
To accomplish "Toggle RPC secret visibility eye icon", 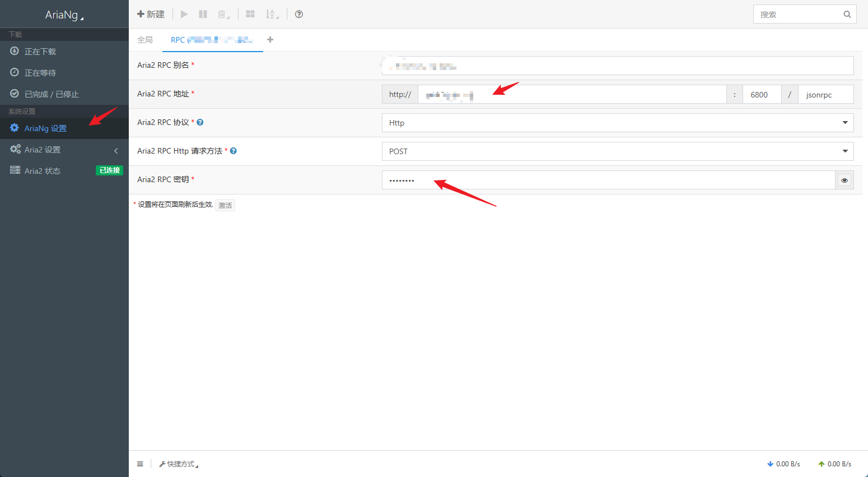I will click(844, 180).
